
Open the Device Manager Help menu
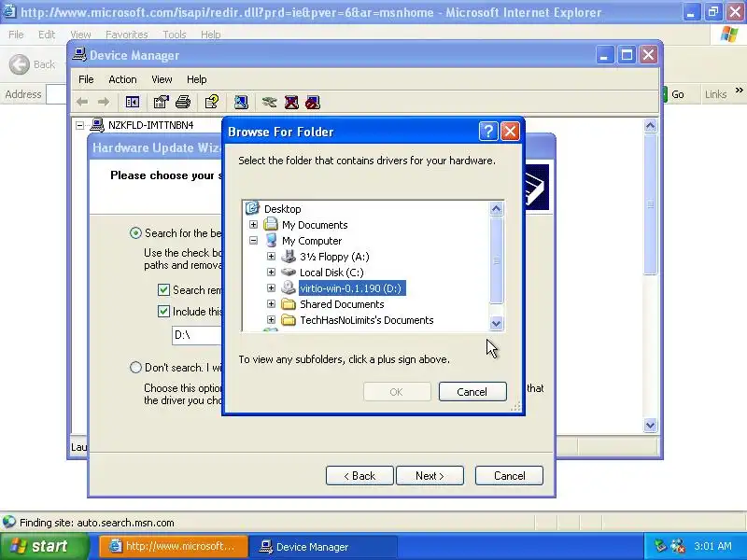(196, 79)
